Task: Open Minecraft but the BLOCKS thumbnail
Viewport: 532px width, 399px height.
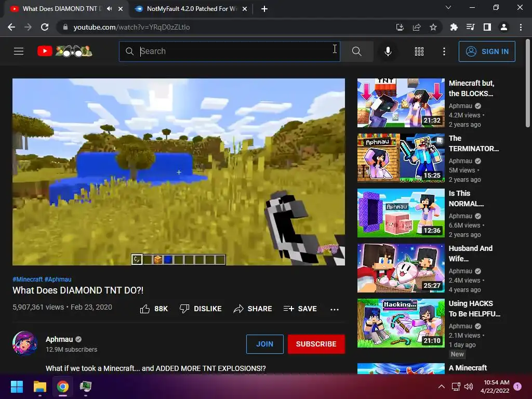Action: point(401,103)
